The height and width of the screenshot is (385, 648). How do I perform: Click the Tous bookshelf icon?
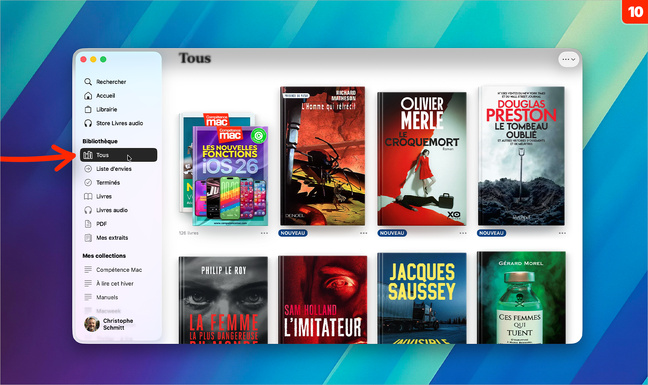[88, 155]
